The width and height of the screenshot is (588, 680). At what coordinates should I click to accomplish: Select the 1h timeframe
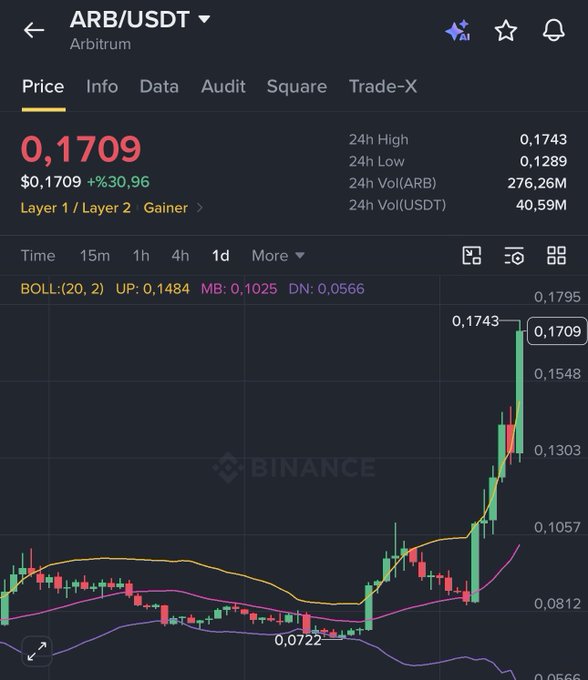[141, 256]
